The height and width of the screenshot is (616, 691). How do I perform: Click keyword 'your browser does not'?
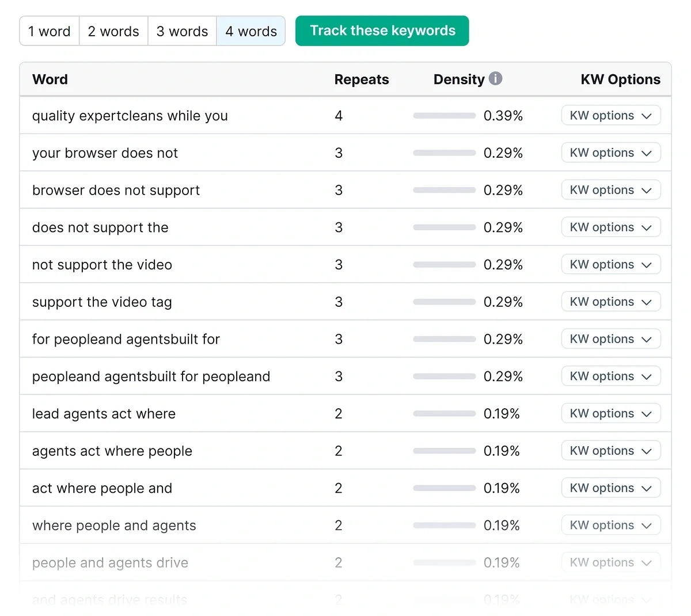pos(105,153)
